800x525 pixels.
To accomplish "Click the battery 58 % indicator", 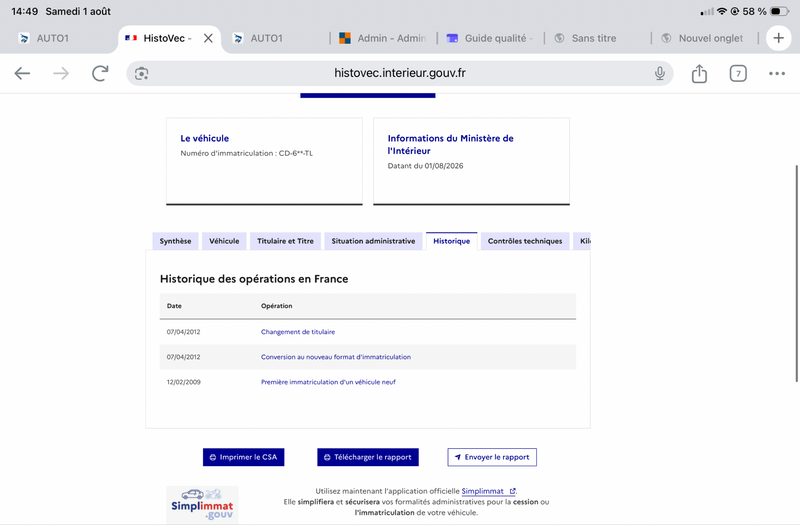I will click(766, 11).
